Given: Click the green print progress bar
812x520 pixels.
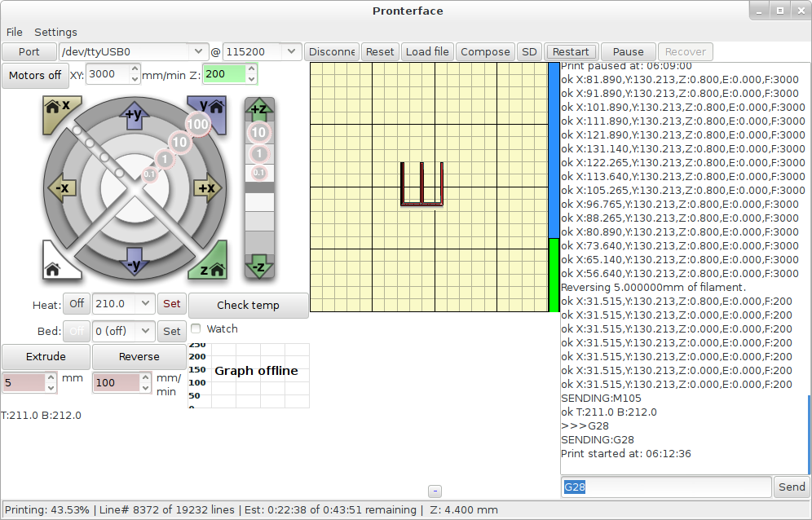Looking at the screenshot, I should 554,275.
